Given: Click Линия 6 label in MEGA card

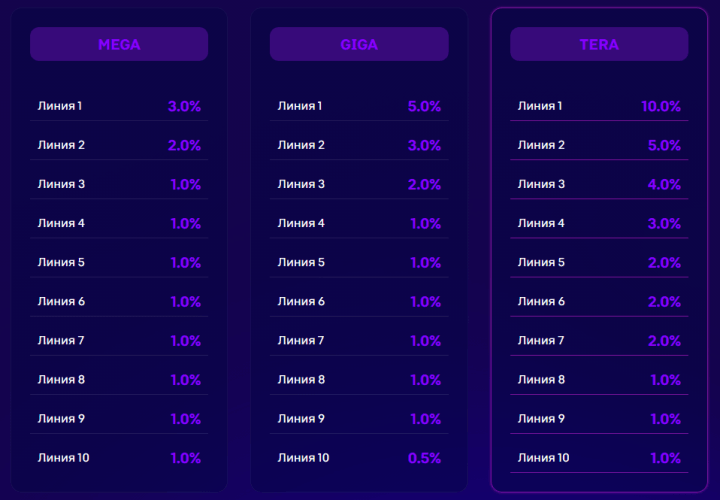Looking at the screenshot, I should 61,301.
